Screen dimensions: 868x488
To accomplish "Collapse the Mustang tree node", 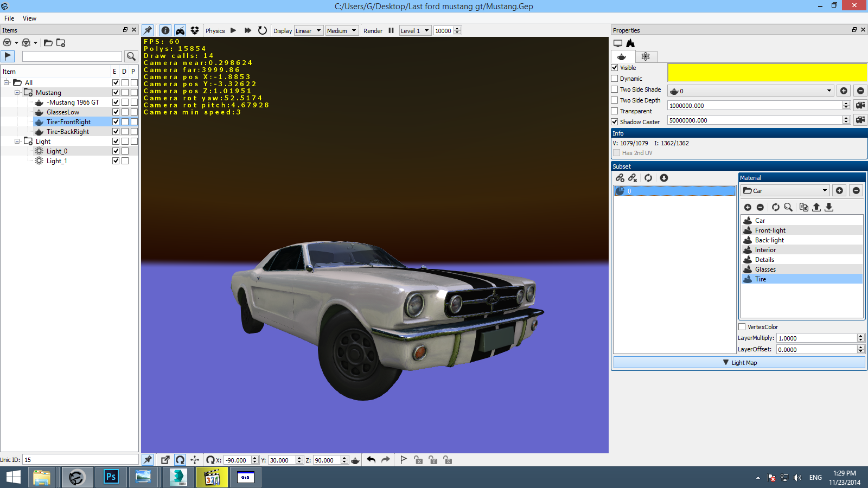I will pyautogui.click(x=17, y=93).
